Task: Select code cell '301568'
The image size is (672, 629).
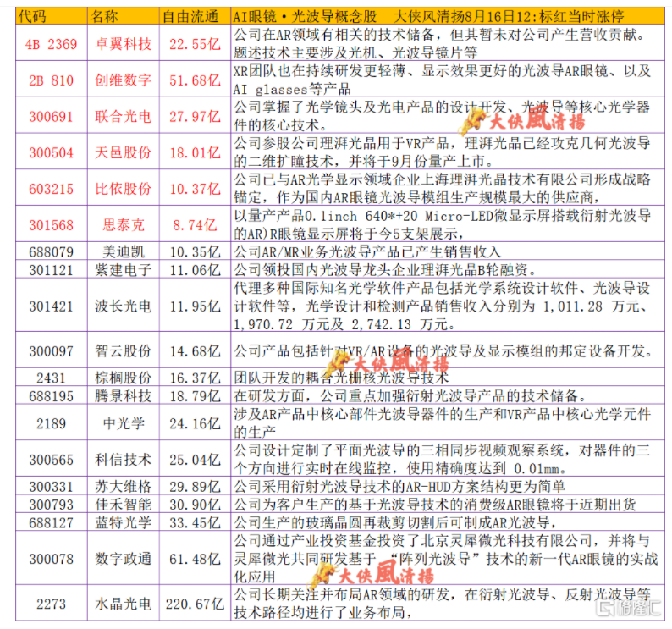Action: (x=52, y=224)
